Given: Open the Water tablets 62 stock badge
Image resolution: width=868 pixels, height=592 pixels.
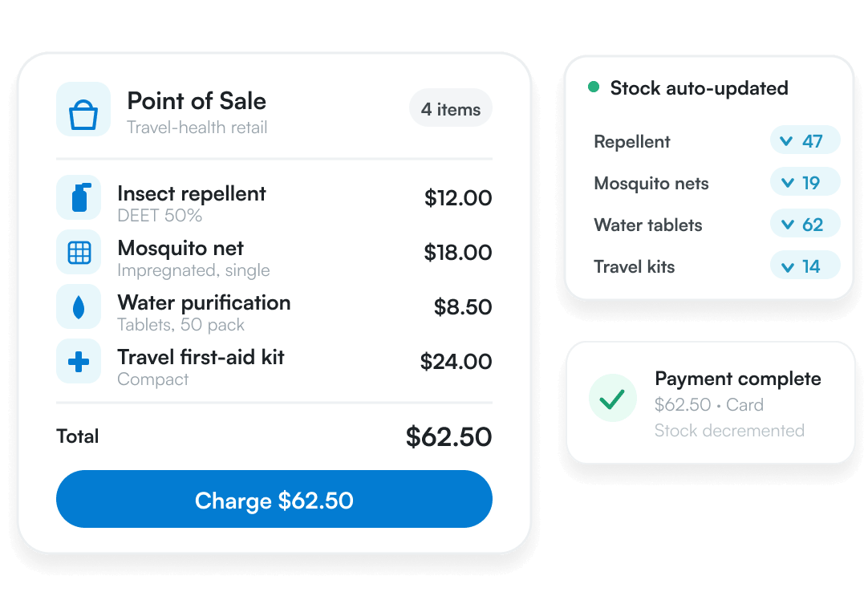Looking at the screenshot, I should tap(805, 225).
